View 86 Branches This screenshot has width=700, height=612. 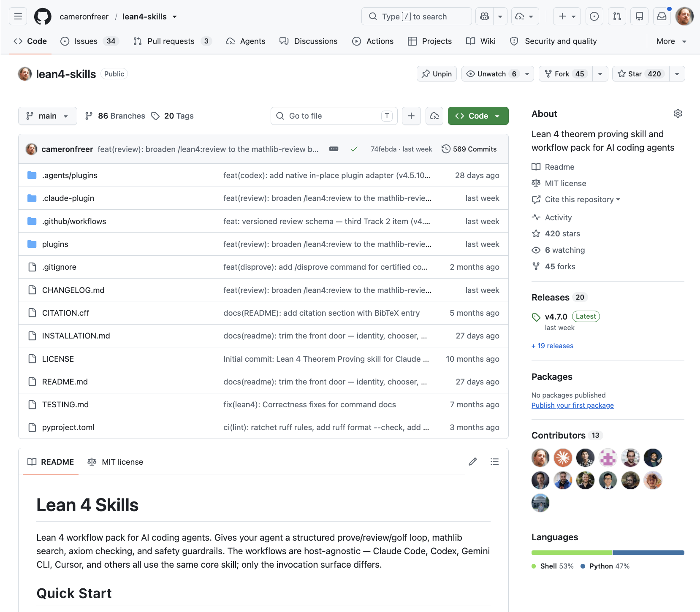(115, 116)
